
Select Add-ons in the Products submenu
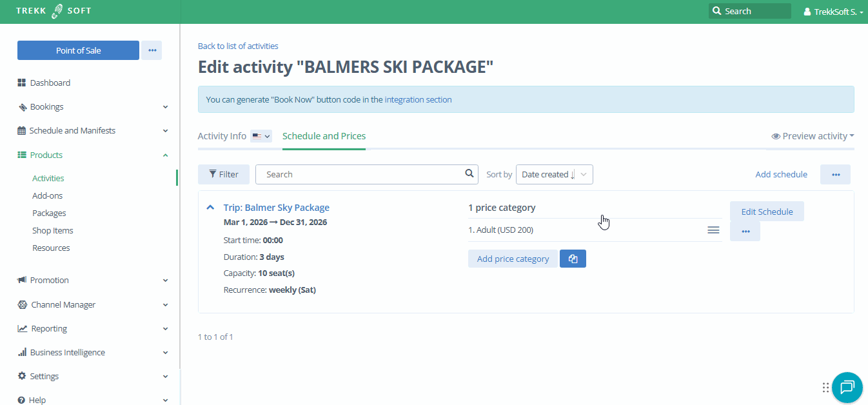click(x=47, y=195)
